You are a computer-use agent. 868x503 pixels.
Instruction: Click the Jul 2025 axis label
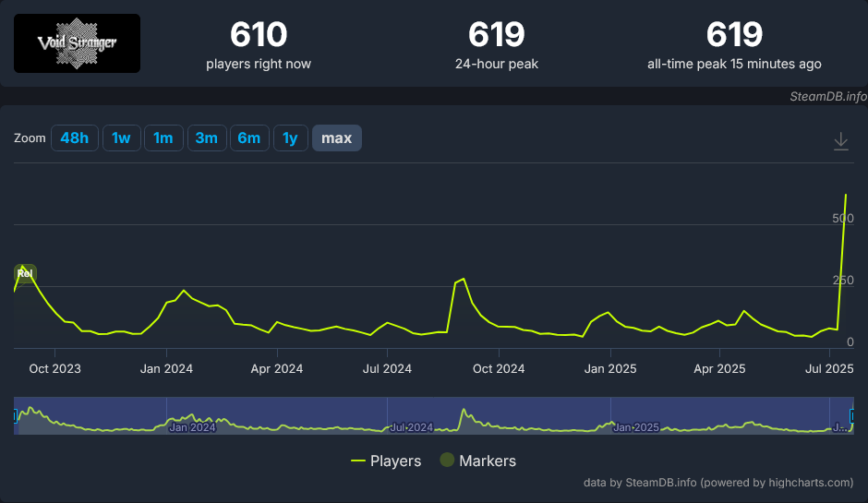829,368
